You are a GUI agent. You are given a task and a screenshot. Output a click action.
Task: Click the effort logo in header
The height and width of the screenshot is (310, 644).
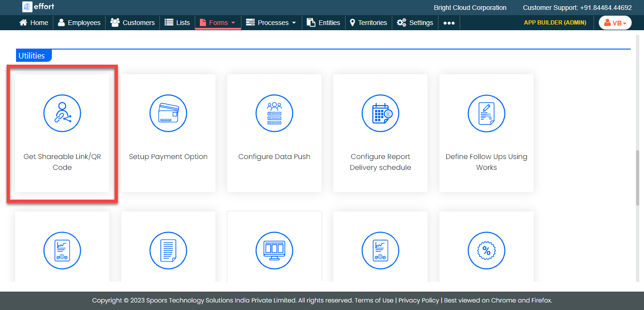38,7
